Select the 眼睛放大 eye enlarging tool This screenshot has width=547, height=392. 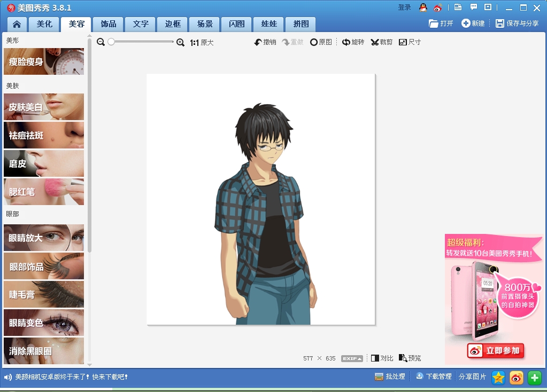(44, 238)
